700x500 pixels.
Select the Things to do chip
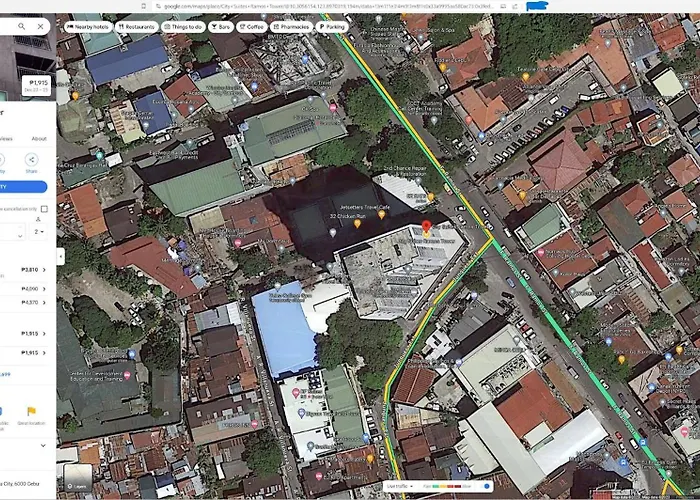[x=183, y=27]
